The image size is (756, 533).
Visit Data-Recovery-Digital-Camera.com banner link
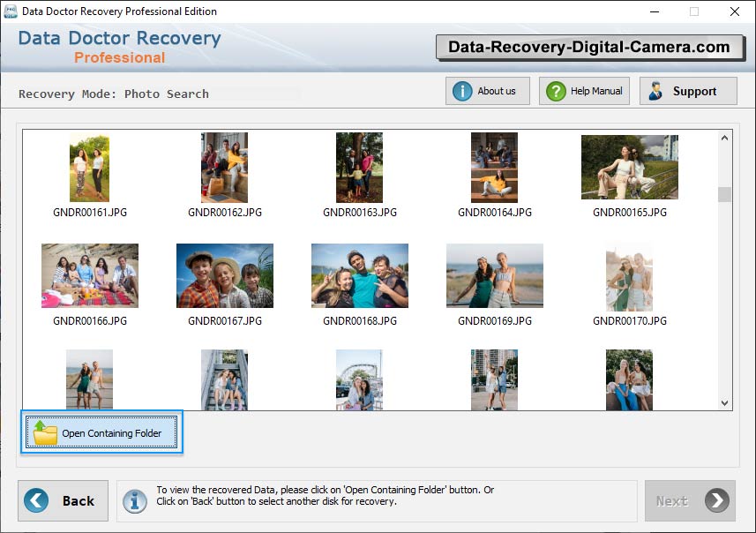point(589,48)
